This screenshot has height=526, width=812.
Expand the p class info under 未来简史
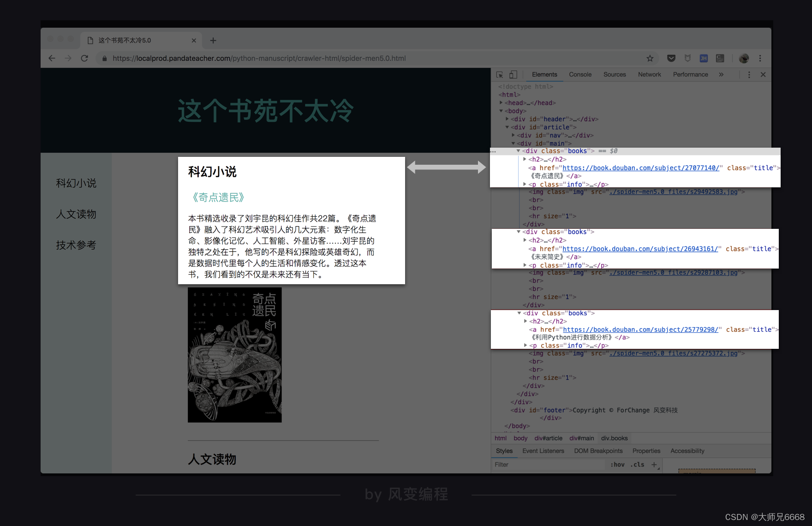tap(525, 265)
